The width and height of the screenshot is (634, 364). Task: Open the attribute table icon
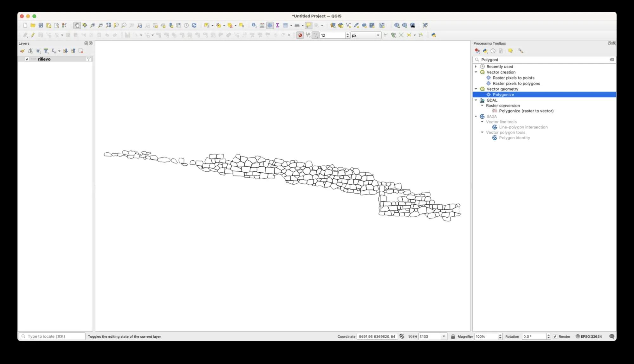[x=262, y=25]
